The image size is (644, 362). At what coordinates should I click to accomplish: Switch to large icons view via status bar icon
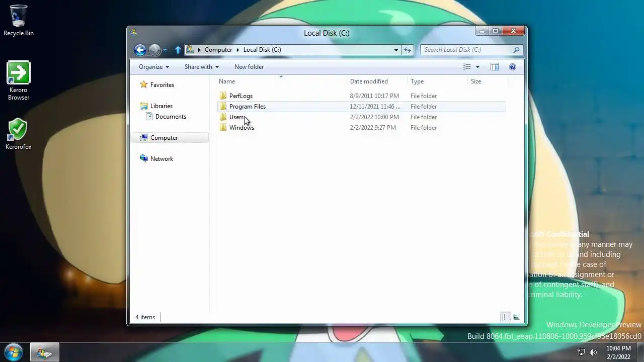517,317
